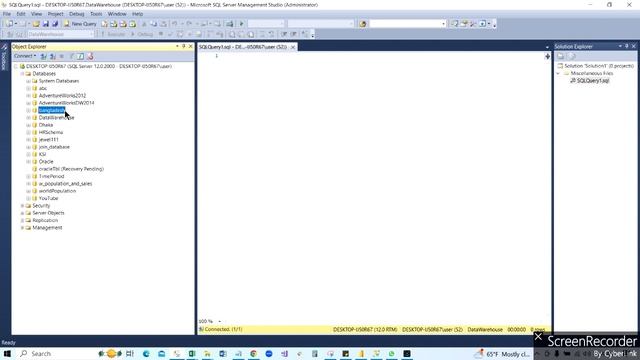
Task: Open the DataWarehouse database selector dropdown
Action: click(x=60, y=34)
